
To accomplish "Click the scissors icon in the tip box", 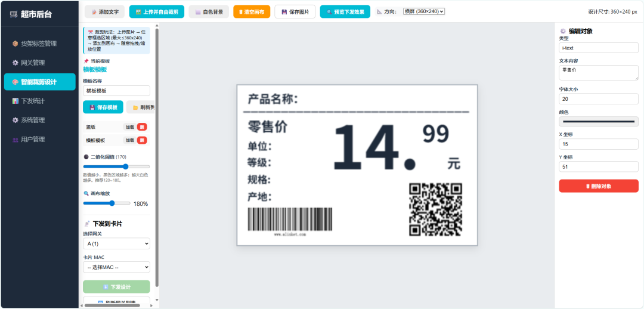I will point(91,32).
